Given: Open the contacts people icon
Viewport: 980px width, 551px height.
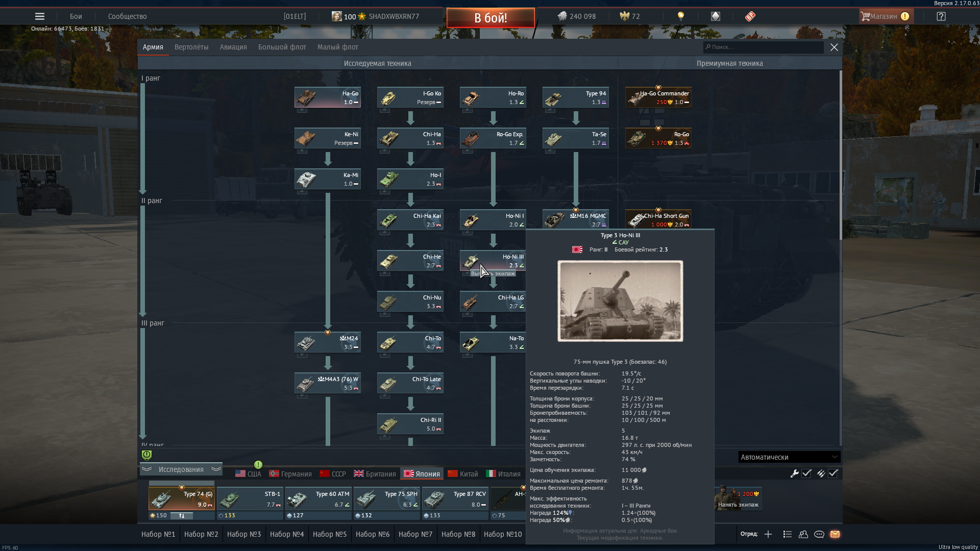Looking at the screenshot, I should tap(803, 534).
